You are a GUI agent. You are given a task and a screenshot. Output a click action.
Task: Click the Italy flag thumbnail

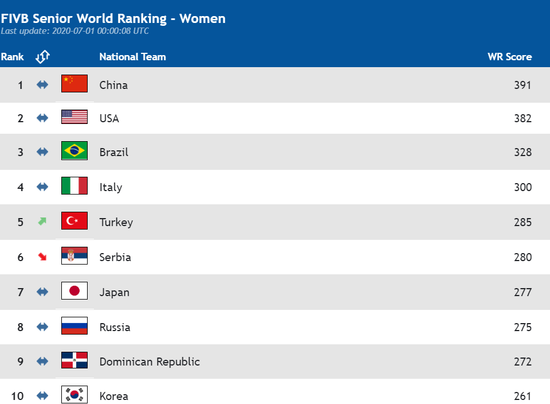pos(74,186)
